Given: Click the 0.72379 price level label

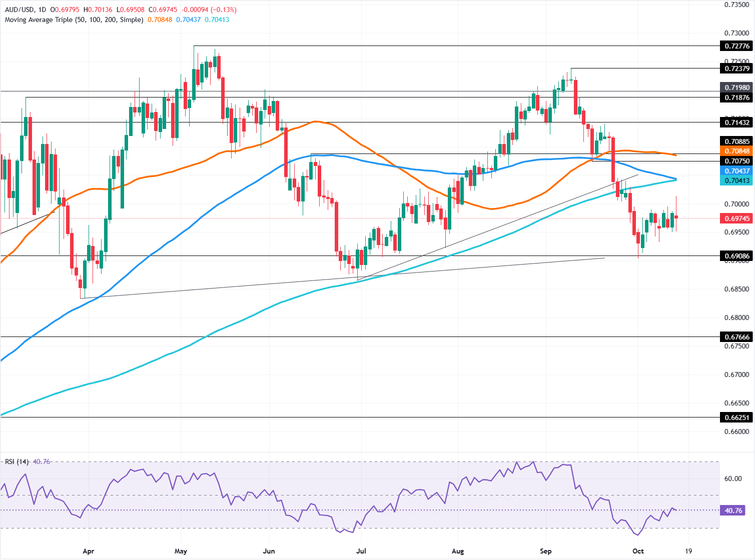Looking at the screenshot, I should pyautogui.click(x=737, y=68).
